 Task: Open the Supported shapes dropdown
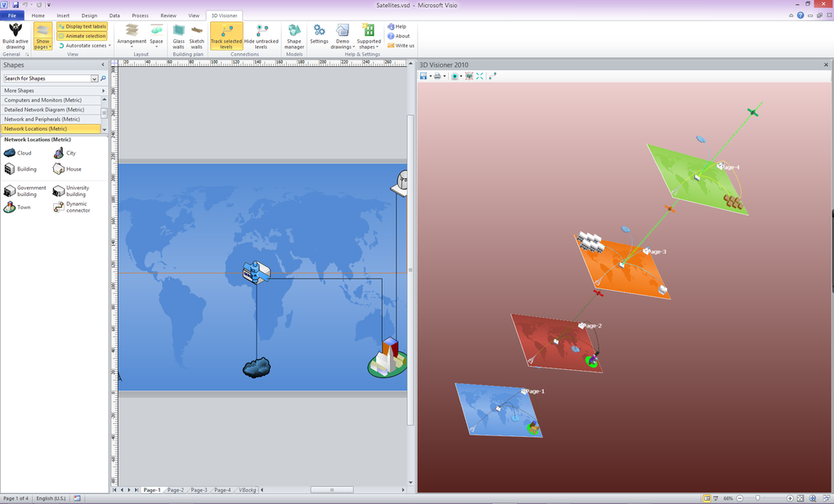[x=369, y=36]
